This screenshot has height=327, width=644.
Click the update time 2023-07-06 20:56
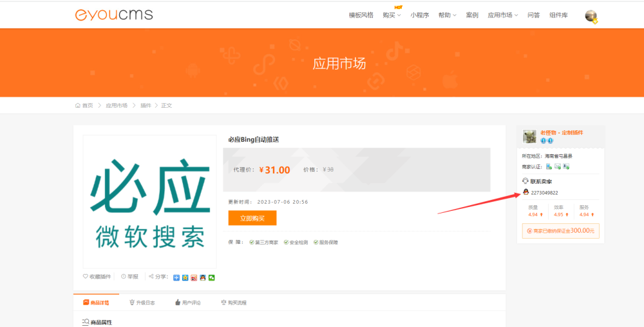283,202
